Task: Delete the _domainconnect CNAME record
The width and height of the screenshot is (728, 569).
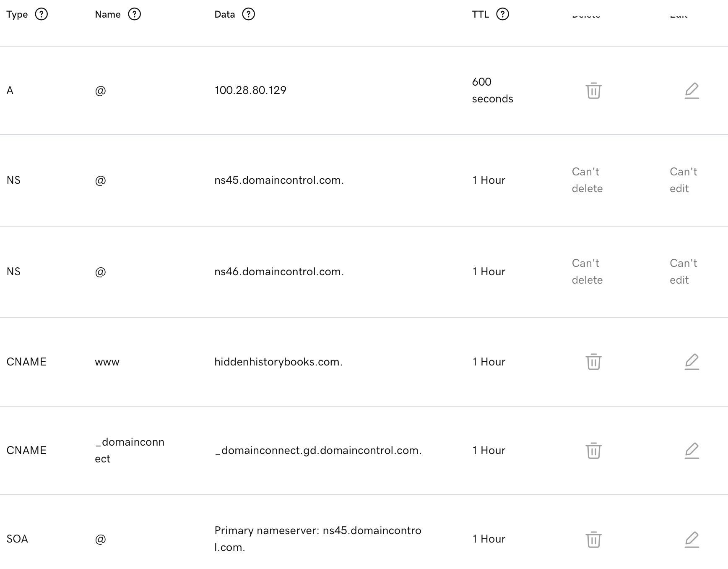Action: pyautogui.click(x=593, y=450)
